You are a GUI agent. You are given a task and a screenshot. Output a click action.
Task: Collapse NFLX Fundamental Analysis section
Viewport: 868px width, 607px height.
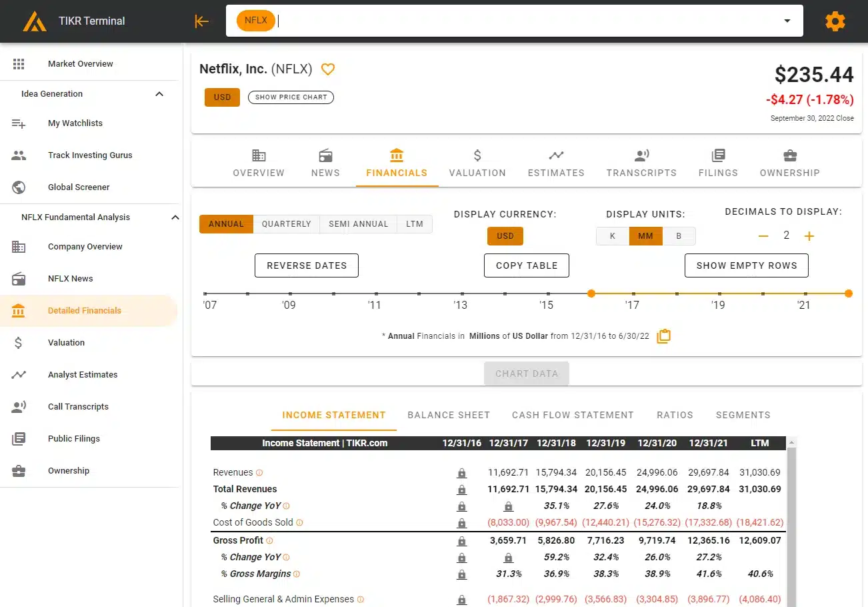[x=175, y=217]
